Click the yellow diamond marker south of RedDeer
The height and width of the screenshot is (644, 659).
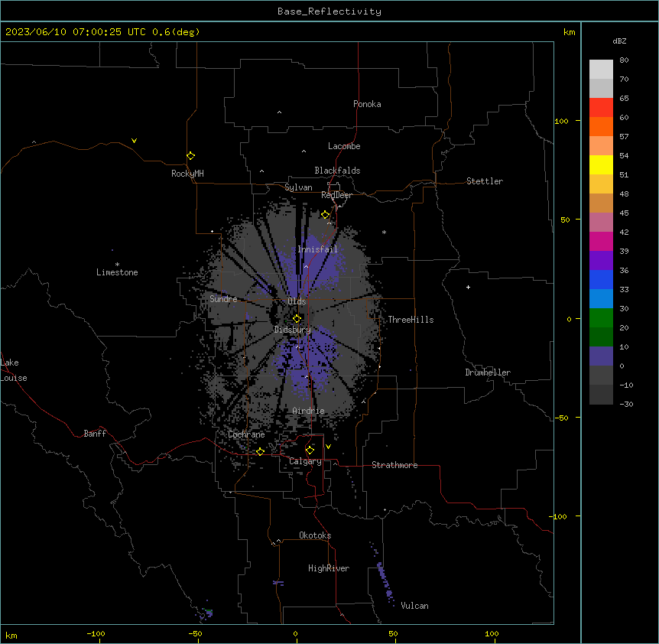326,215
